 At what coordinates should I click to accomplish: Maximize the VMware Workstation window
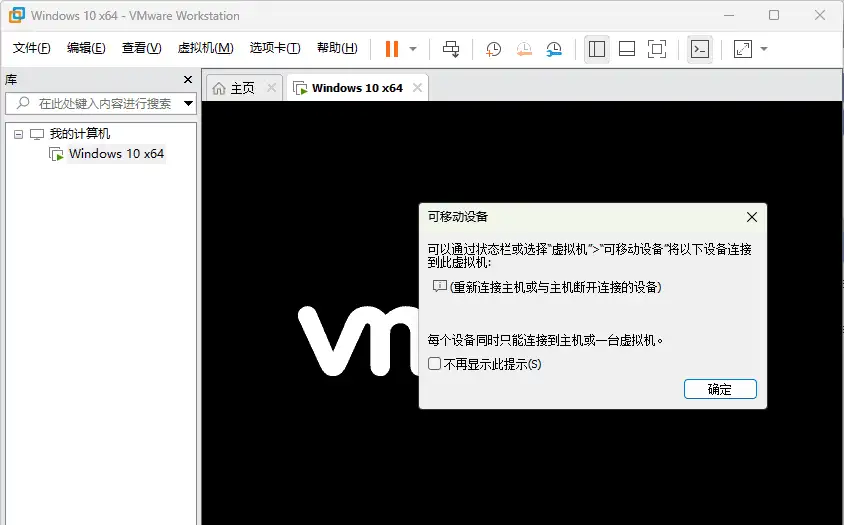[774, 15]
